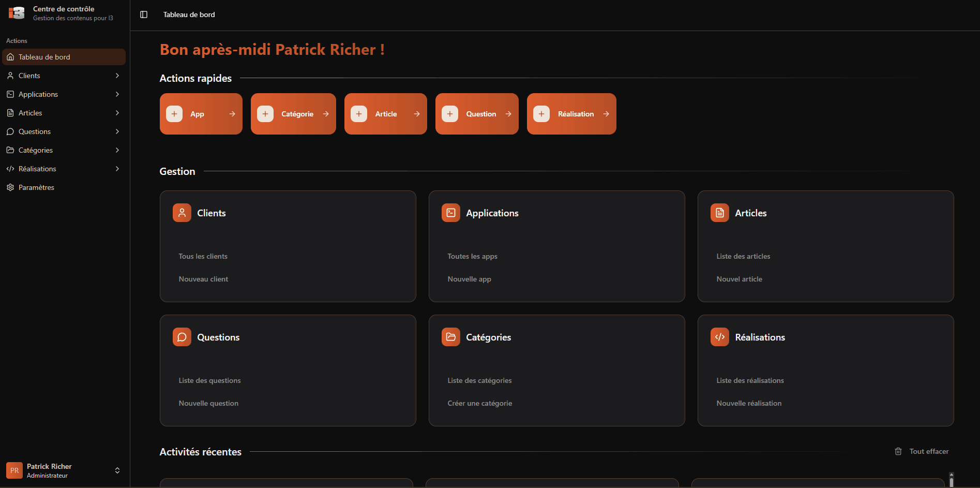Click the Catégories card orange folder icon
Viewport: 980px width, 488px height.
pyautogui.click(x=451, y=337)
